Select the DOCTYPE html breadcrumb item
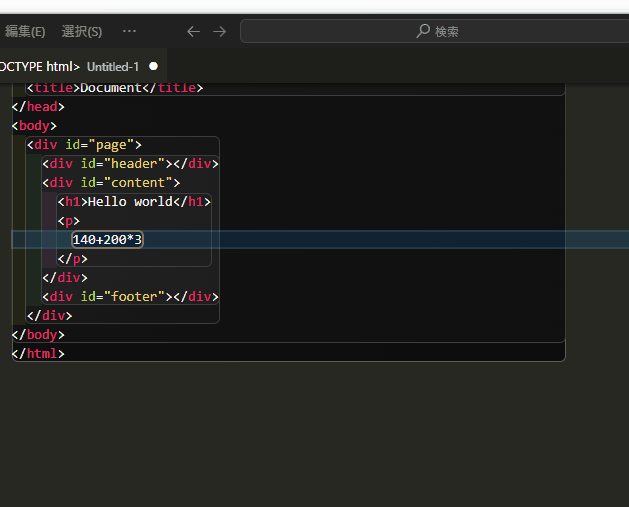 [38, 66]
